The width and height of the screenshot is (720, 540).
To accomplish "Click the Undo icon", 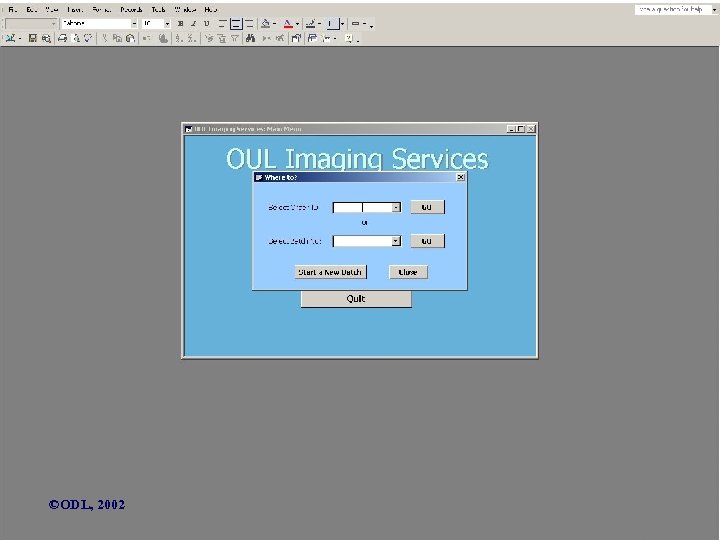I will (x=147, y=38).
